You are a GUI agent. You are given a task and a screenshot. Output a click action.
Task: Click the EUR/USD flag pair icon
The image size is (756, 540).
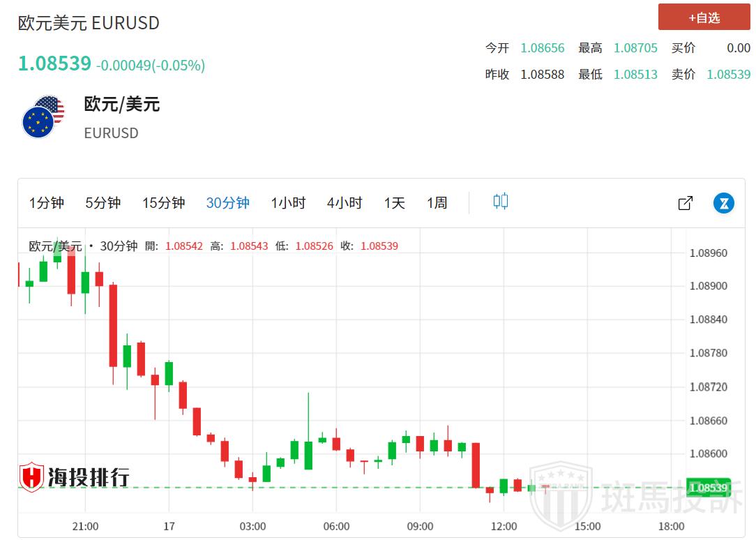point(43,117)
